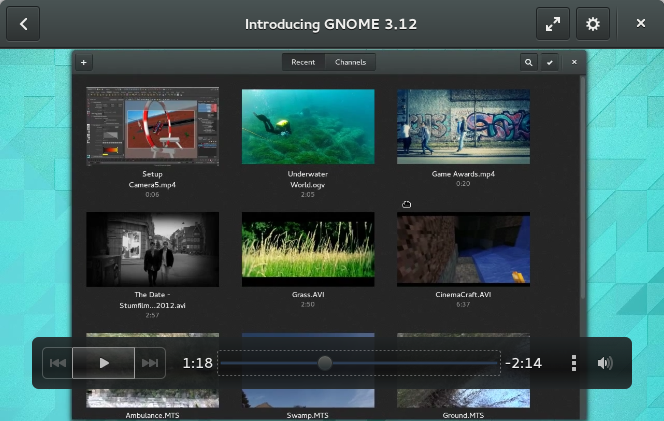Open The Date Stumfilm 2012.avi thumbnail
This screenshot has width=664, height=421.
[x=152, y=249]
